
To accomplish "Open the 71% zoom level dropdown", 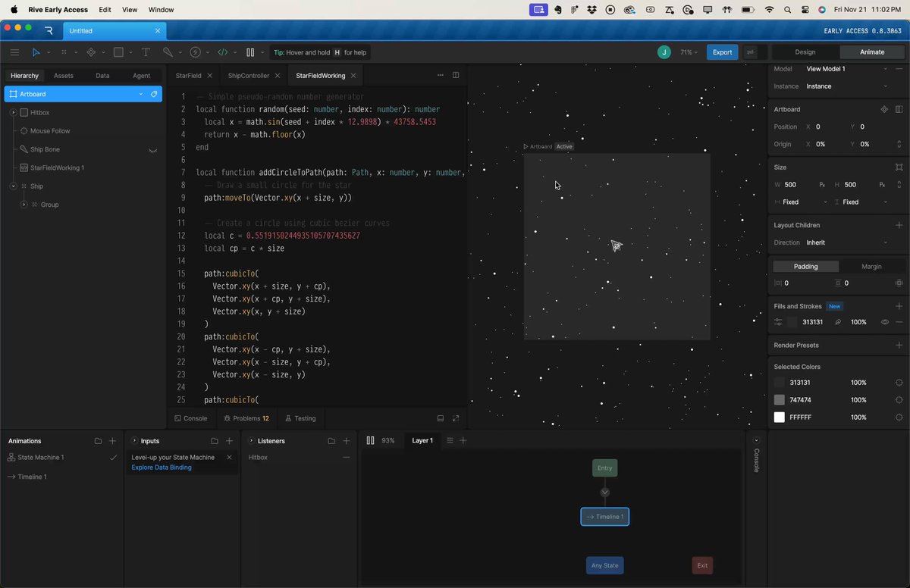I will tap(689, 52).
